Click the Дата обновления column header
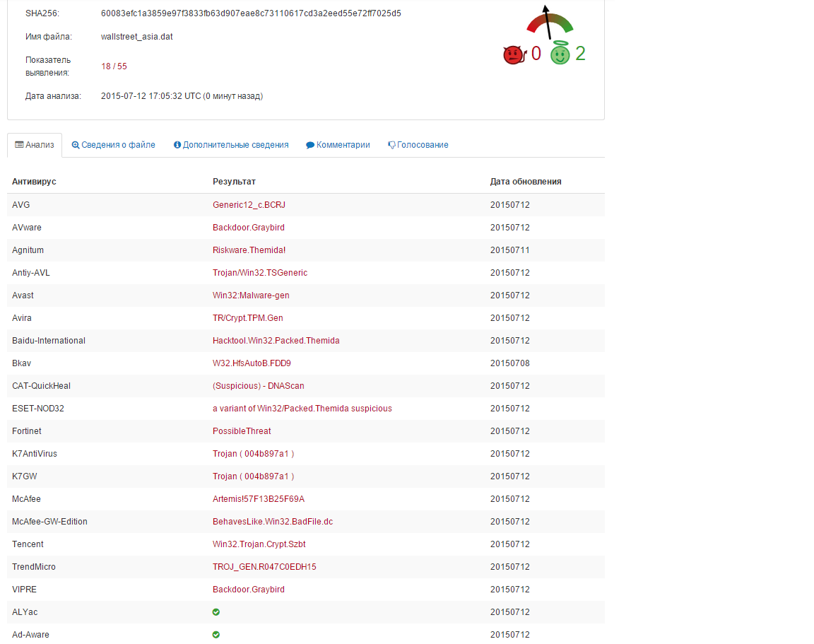Screen dimensions: 814x644 coord(526,182)
